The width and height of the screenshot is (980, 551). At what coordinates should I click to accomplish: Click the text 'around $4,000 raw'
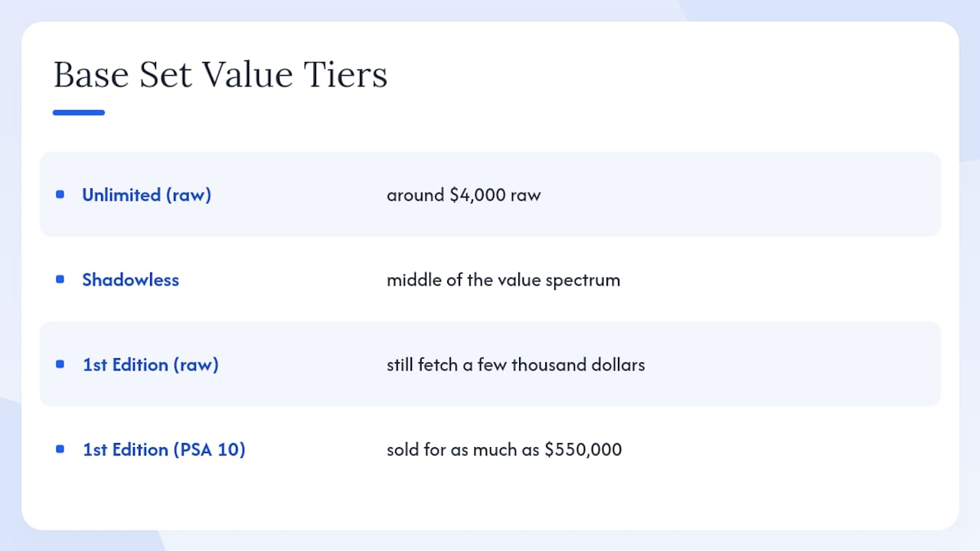click(463, 195)
